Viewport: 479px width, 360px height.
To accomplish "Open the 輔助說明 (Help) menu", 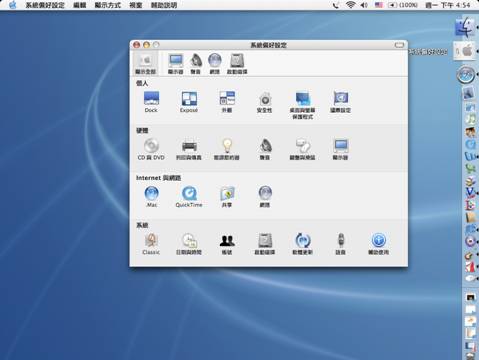I will coord(164,5).
